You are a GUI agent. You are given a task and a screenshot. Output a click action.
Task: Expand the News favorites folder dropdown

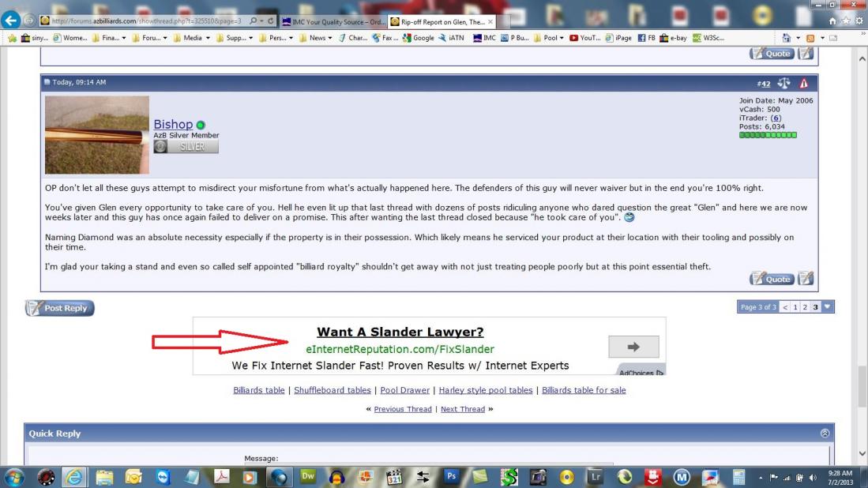coord(319,37)
